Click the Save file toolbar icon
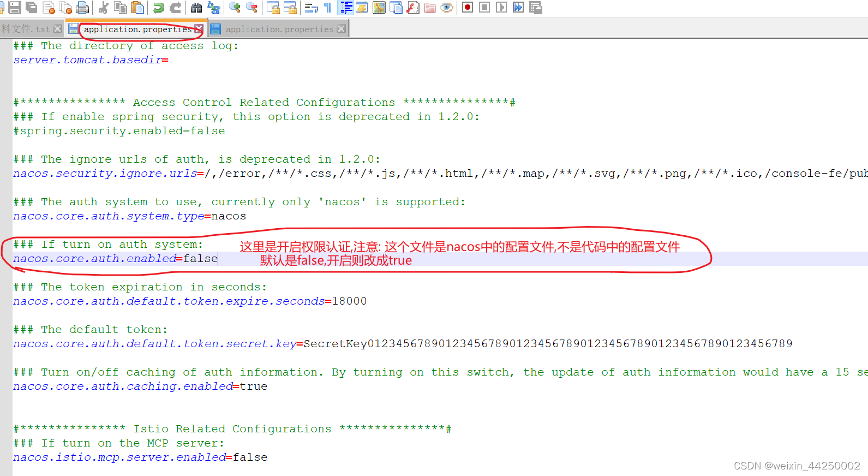 tap(15, 8)
